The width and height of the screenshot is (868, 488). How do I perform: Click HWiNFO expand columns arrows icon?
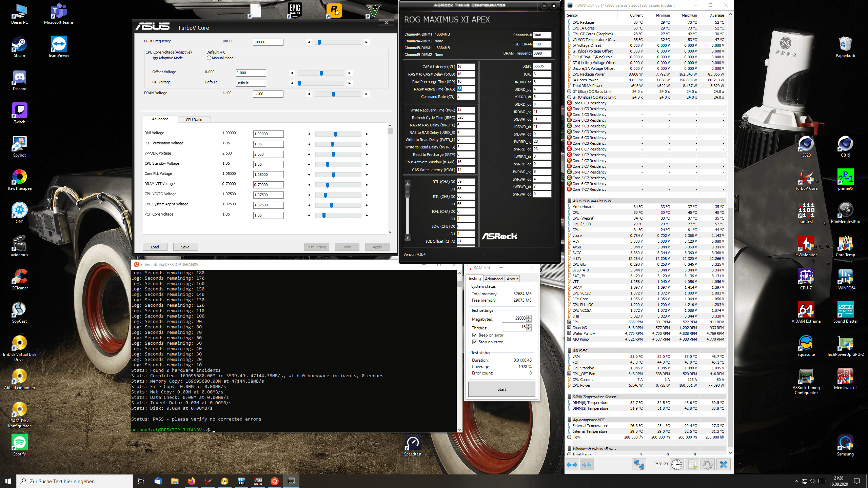tap(572, 465)
